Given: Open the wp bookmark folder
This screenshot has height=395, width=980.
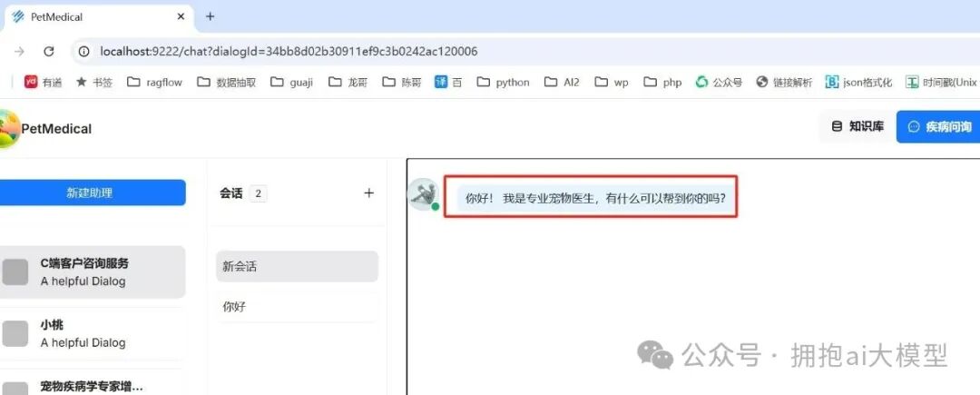Looking at the screenshot, I should point(612,82).
